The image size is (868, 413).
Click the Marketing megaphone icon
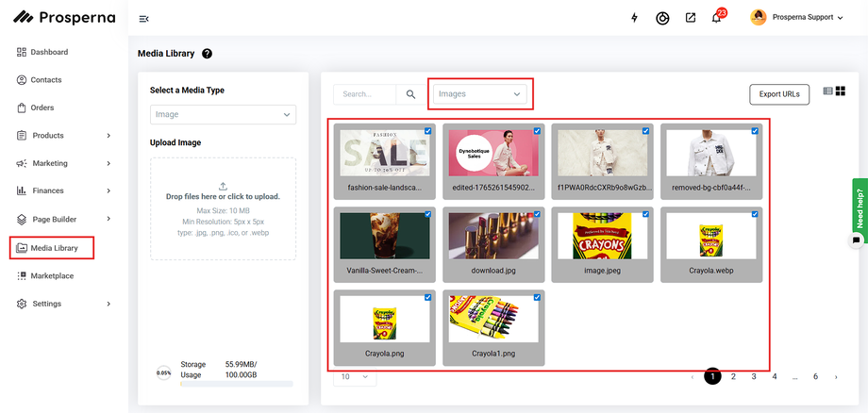tap(22, 164)
